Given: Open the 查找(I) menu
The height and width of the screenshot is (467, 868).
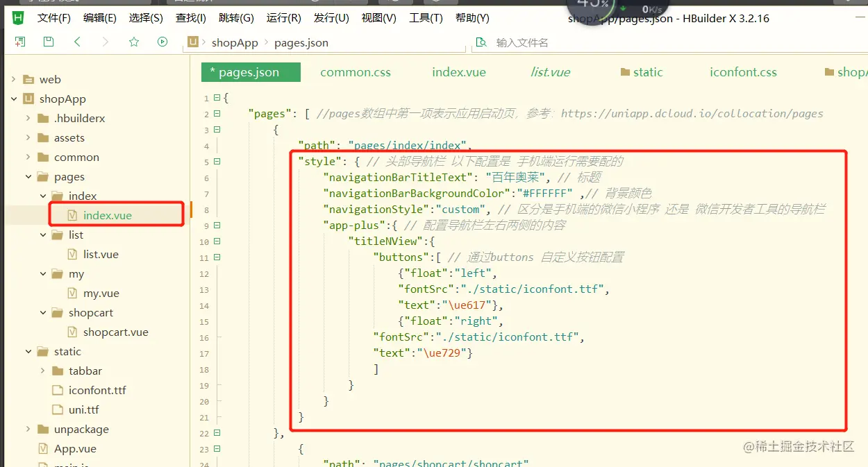Looking at the screenshot, I should [x=191, y=18].
